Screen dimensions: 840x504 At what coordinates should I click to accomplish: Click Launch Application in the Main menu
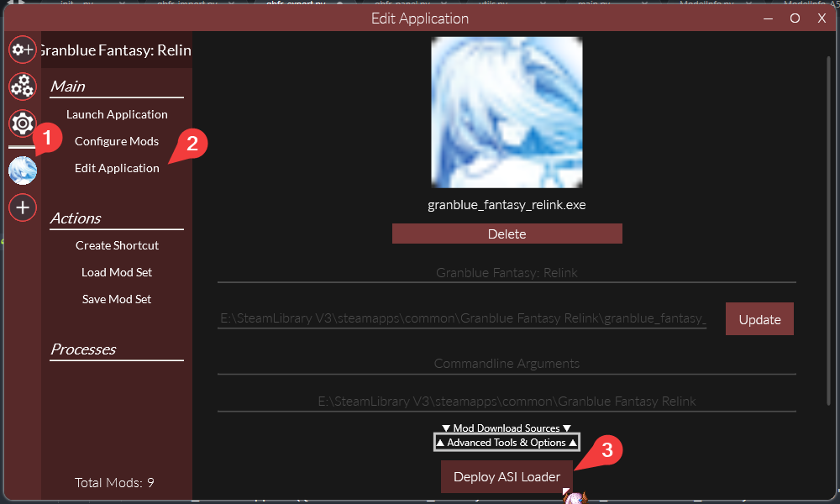117,114
